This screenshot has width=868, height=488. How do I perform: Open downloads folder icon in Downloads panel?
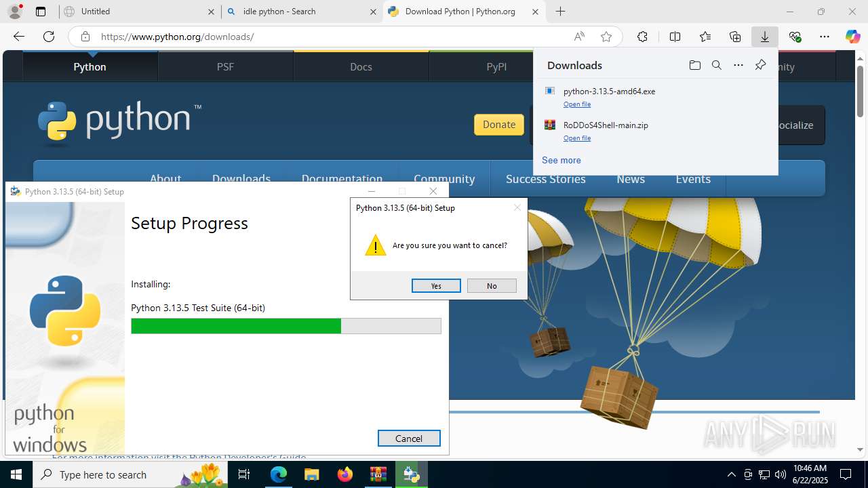pyautogui.click(x=694, y=65)
